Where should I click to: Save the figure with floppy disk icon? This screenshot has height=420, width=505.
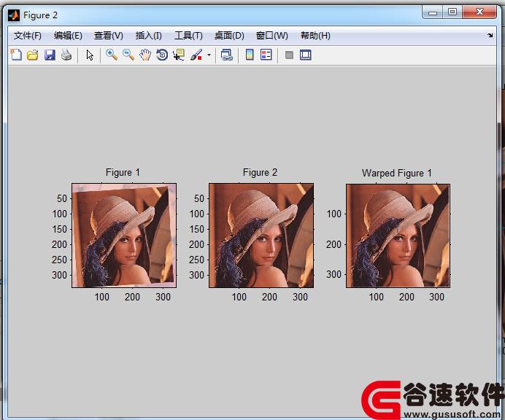pos(50,55)
